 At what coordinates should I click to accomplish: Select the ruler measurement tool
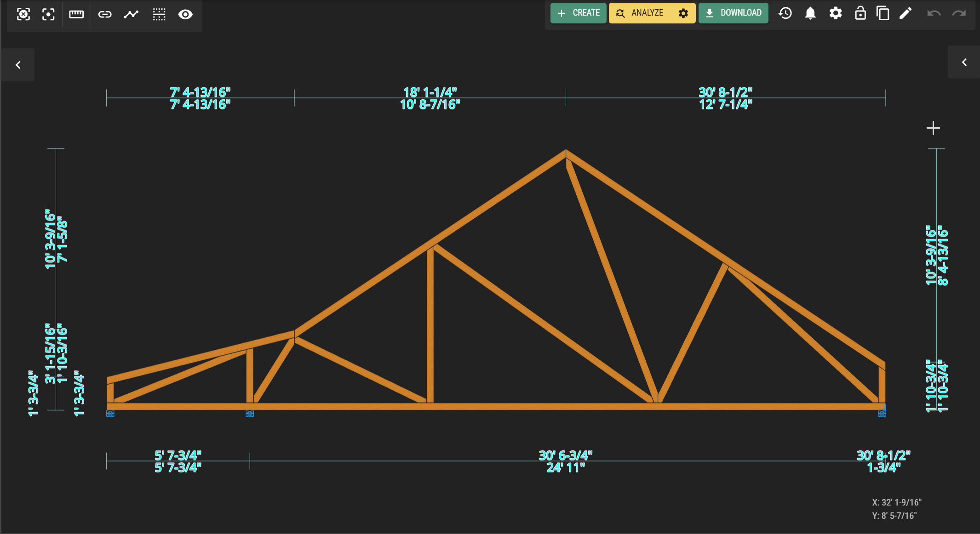point(76,14)
